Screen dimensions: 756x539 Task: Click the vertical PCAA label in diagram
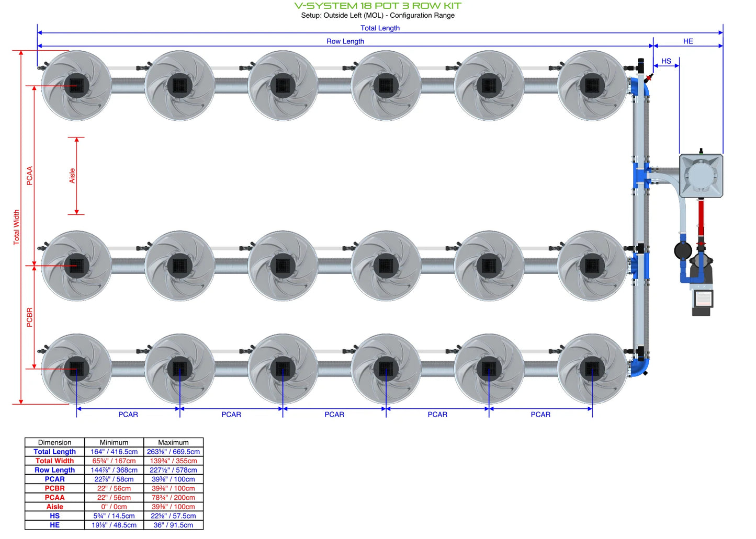tap(30, 176)
